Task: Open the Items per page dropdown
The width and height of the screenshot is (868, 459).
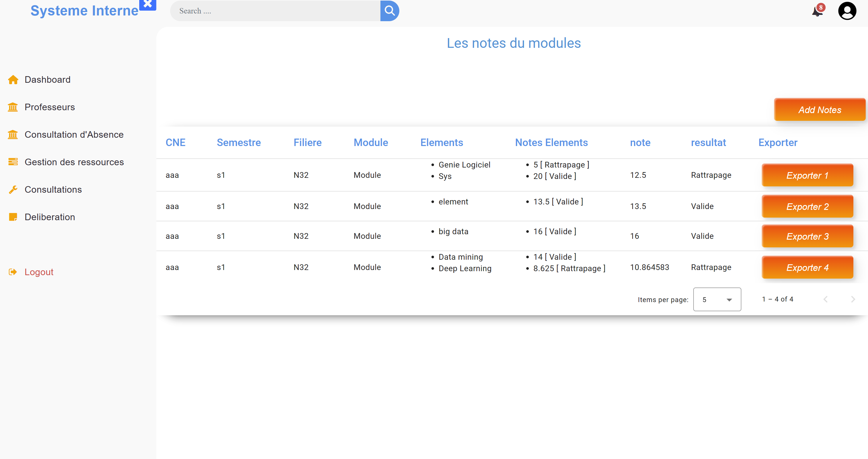Action: [717, 300]
